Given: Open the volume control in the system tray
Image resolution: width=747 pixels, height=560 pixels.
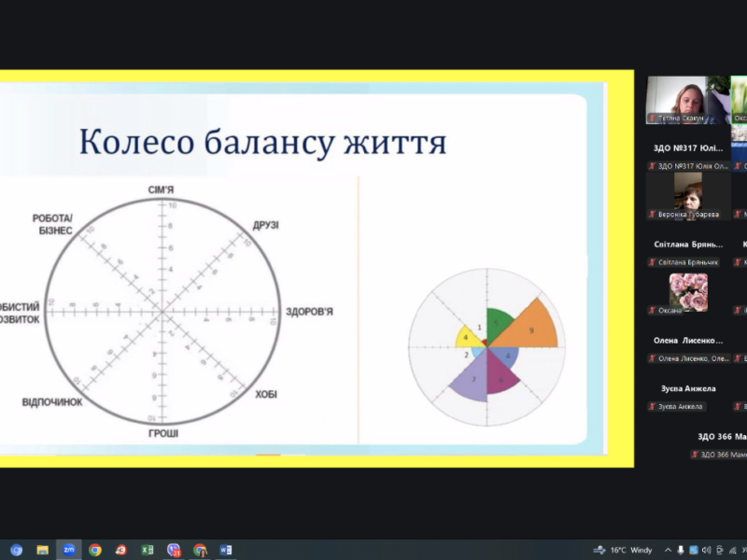Looking at the screenshot, I should click(707, 550).
